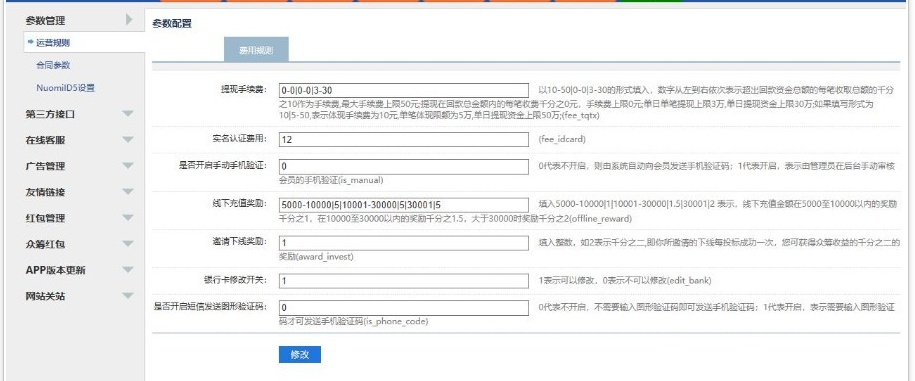Image resolution: width=915 pixels, height=381 pixels.
Task: Click the 邀请下线奖励 field label
Action: (239, 242)
